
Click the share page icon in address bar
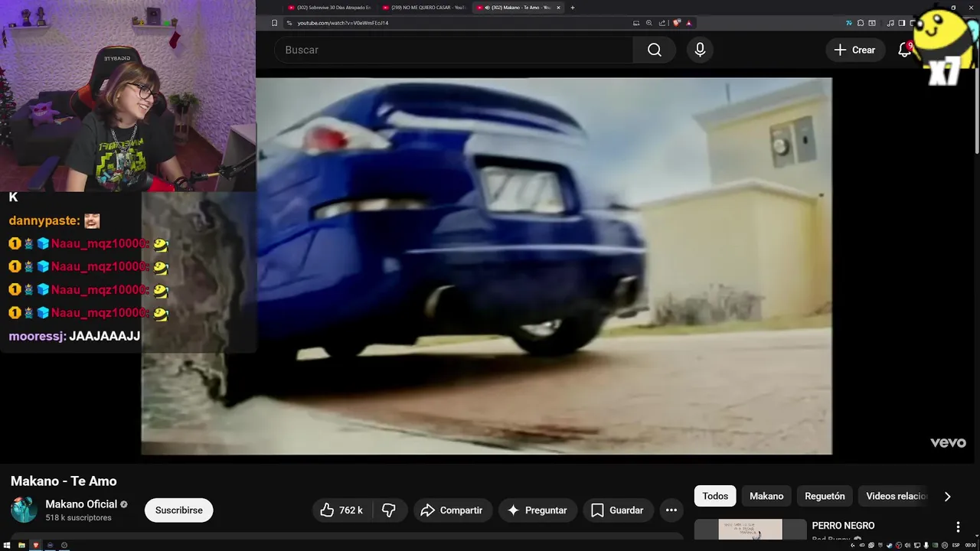[x=661, y=23]
